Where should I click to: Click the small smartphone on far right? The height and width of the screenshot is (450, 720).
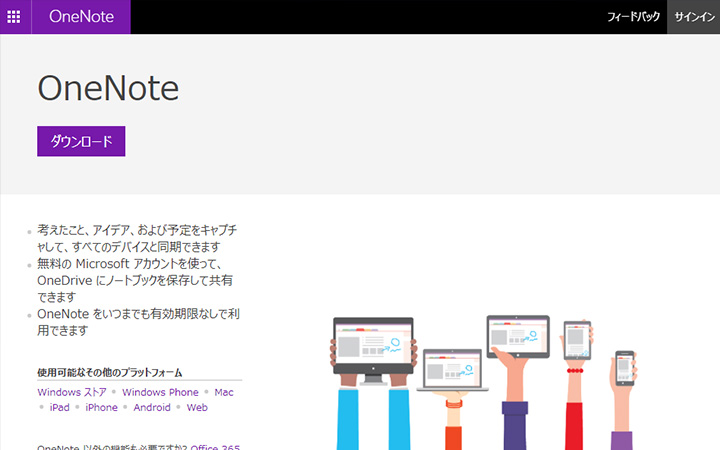(624, 368)
